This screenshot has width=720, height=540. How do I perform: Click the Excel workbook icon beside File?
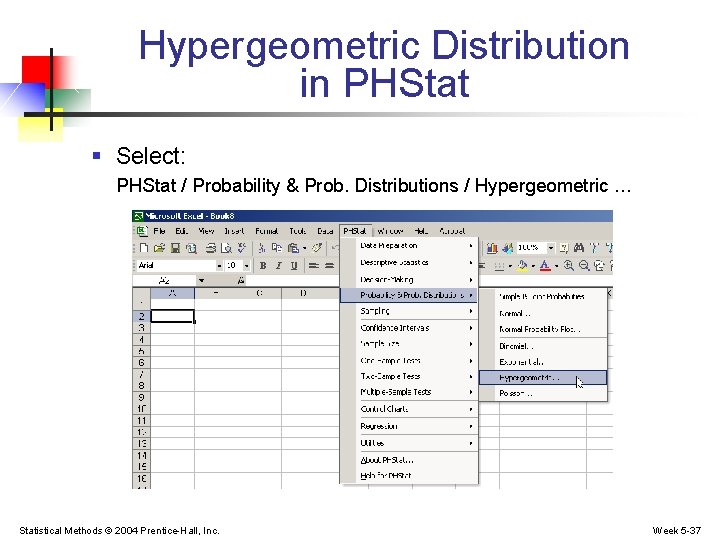[141, 231]
